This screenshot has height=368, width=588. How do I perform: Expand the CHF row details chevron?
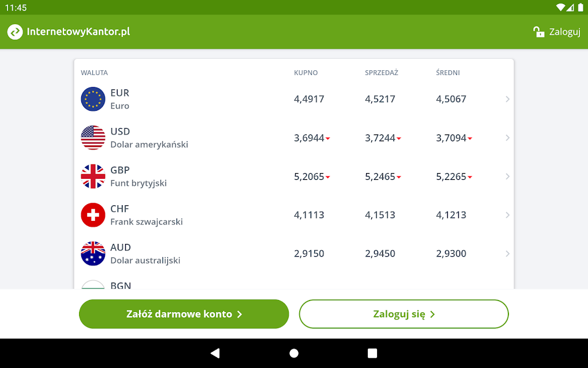507,215
